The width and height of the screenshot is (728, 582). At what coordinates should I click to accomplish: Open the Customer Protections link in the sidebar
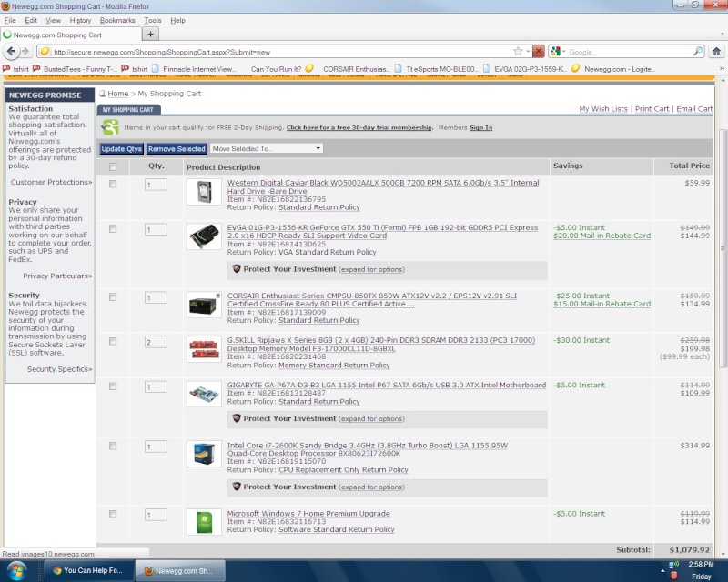click(x=52, y=182)
